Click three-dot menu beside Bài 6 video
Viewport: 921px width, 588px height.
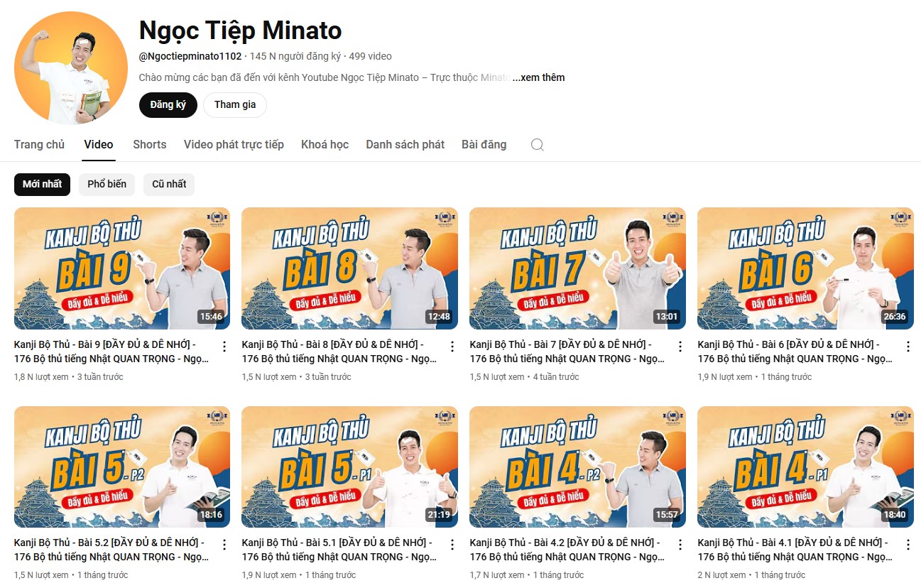click(x=908, y=347)
